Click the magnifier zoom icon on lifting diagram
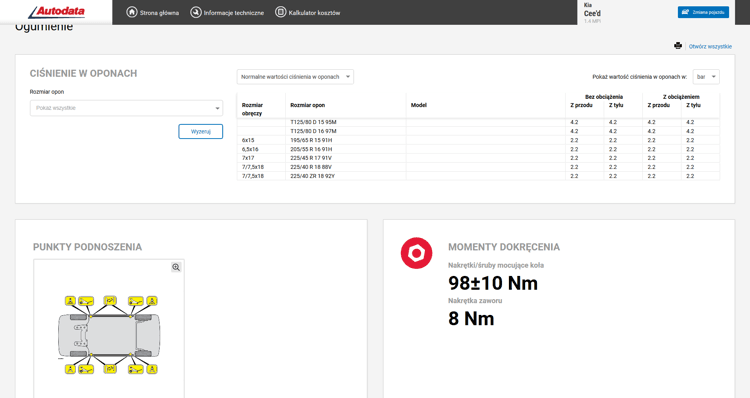The image size is (750, 398). [176, 267]
